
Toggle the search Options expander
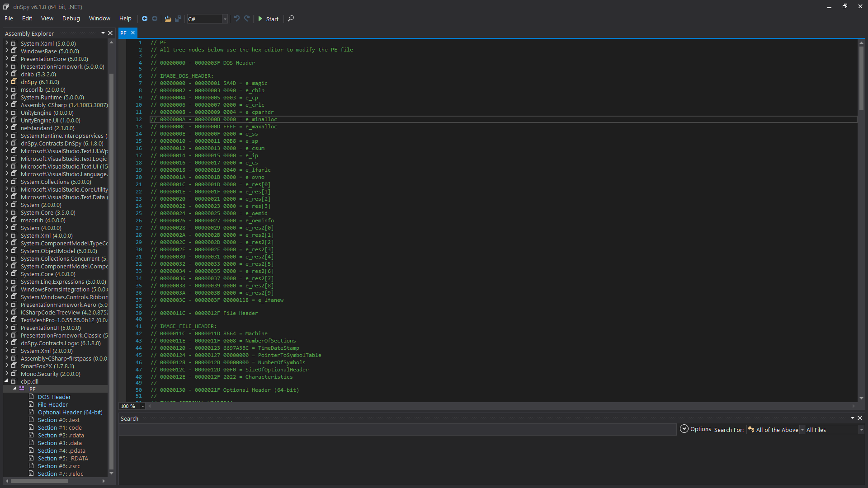point(684,429)
